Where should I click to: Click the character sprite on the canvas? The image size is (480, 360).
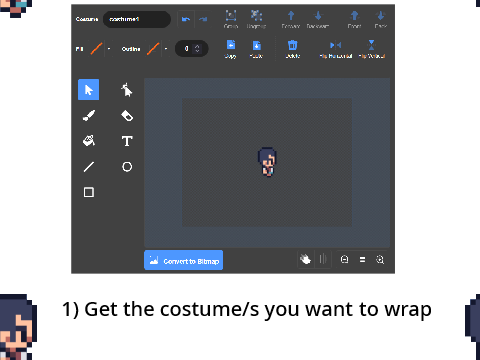[267, 162]
